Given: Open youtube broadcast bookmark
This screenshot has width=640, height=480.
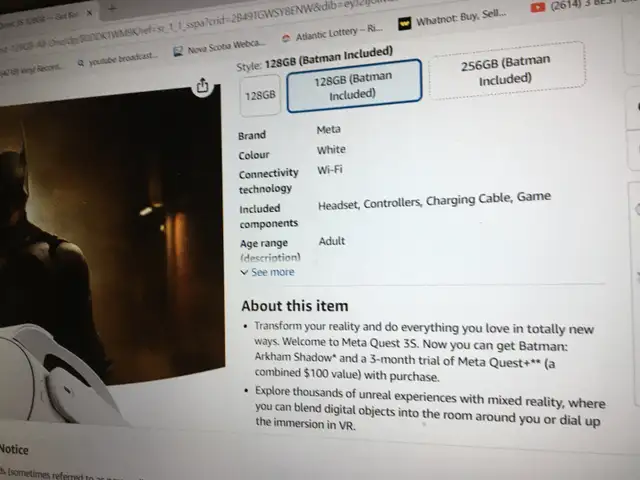Looking at the screenshot, I should point(117,59).
